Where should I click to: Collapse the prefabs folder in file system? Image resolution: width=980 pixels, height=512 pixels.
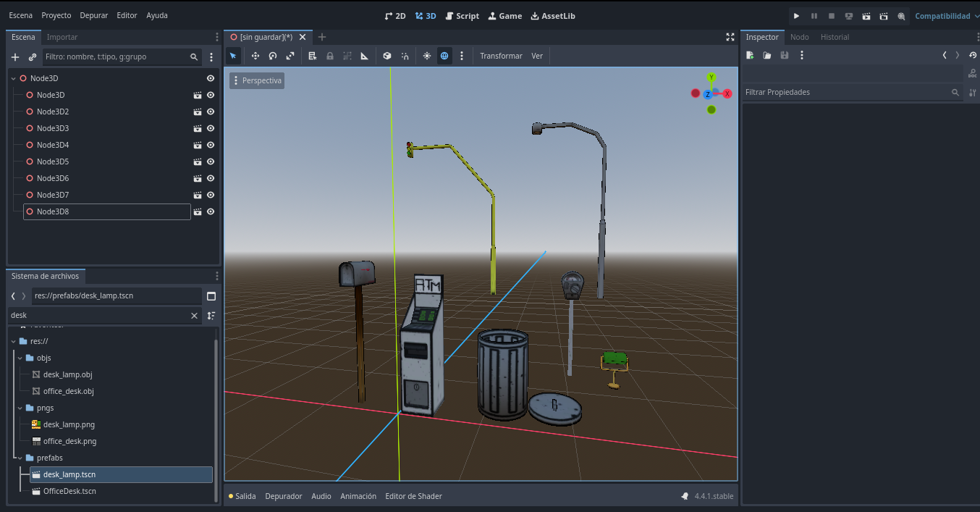20,458
